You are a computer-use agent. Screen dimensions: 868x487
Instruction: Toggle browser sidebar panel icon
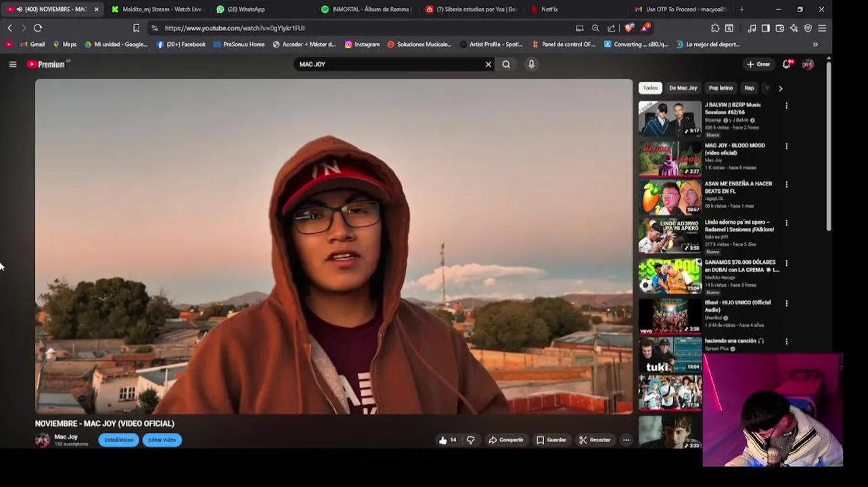pyautogui.click(x=765, y=28)
